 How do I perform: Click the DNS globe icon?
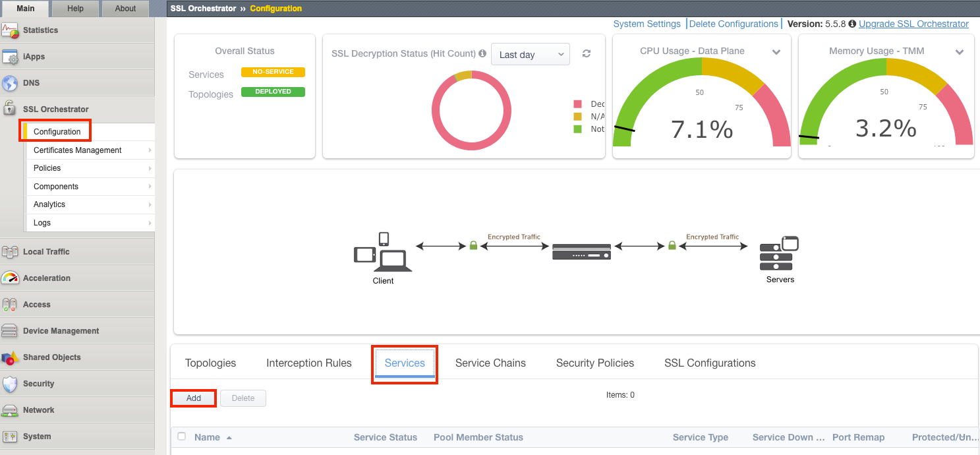tap(10, 83)
